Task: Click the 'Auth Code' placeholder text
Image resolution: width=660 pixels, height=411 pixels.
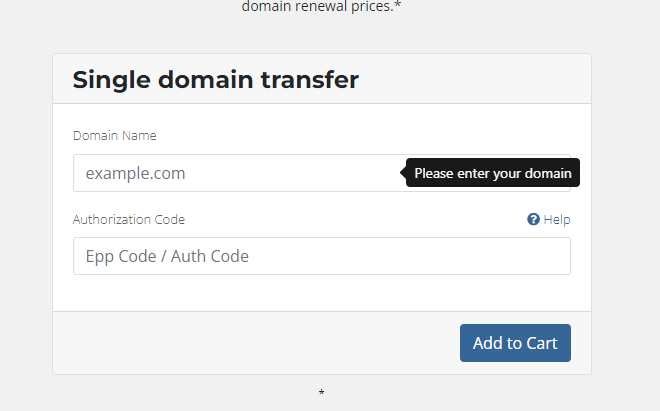Action: pyautogui.click(x=210, y=256)
